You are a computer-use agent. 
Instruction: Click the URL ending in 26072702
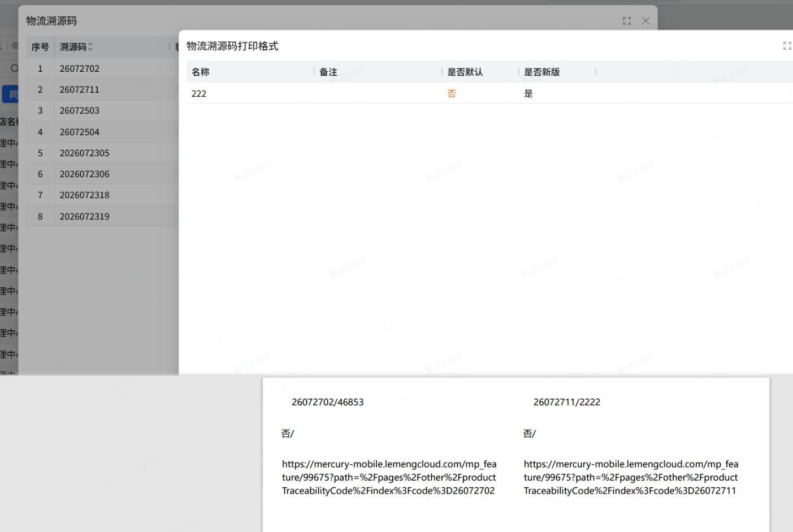(389, 477)
